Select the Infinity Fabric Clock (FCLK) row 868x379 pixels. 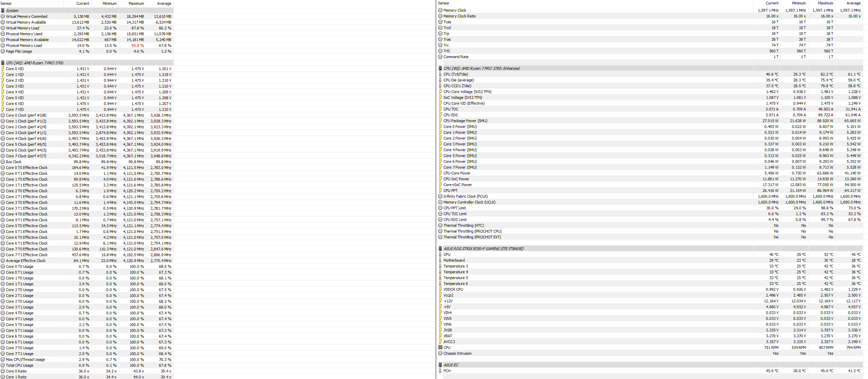[x=465, y=196]
